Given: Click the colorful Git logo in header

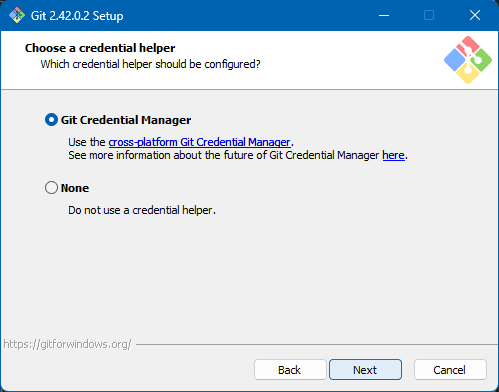Looking at the screenshot, I should click(x=468, y=60).
